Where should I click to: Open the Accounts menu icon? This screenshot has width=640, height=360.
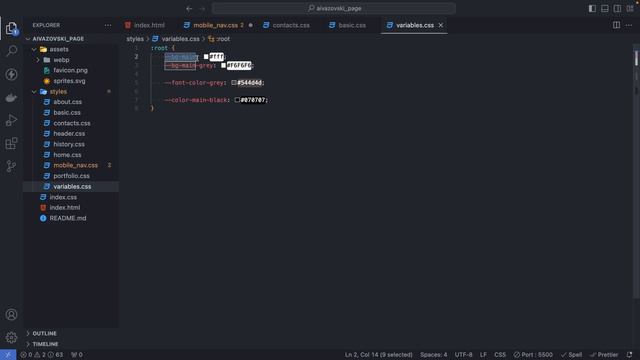pyautogui.click(x=11, y=315)
